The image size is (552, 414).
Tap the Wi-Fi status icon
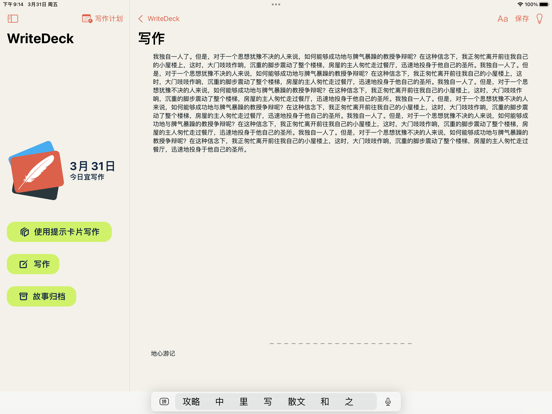[520, 5]
